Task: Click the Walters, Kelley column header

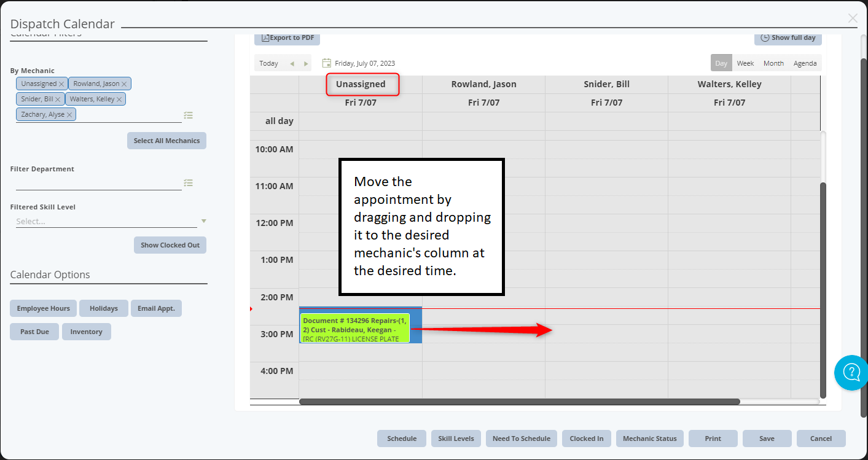Action: [x=729, y=84]
